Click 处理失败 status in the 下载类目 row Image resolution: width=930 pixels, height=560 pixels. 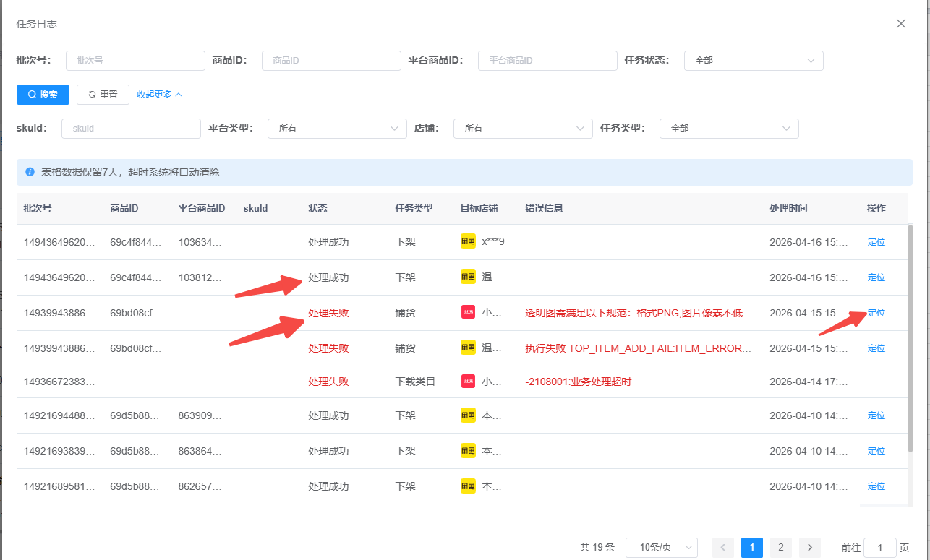pyautogui.click(x=329, y=382)
